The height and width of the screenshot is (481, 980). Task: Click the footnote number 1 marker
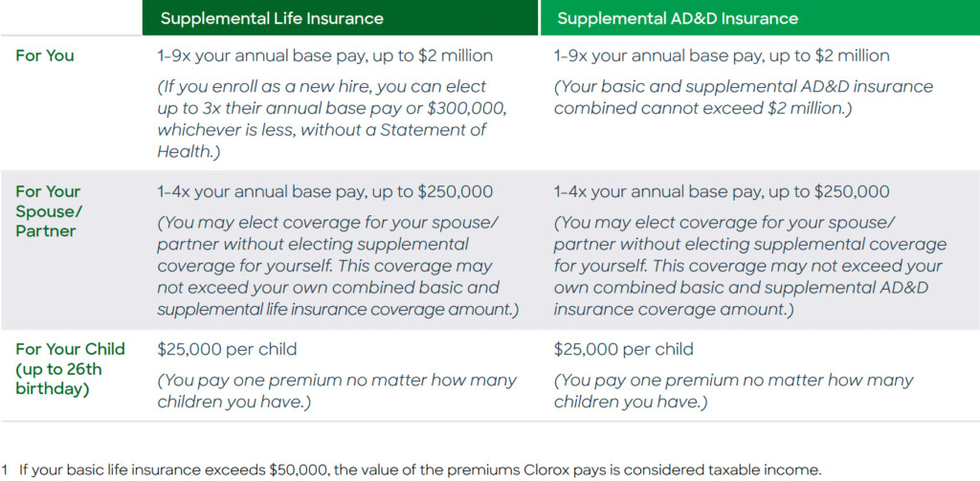coord(5,470)
